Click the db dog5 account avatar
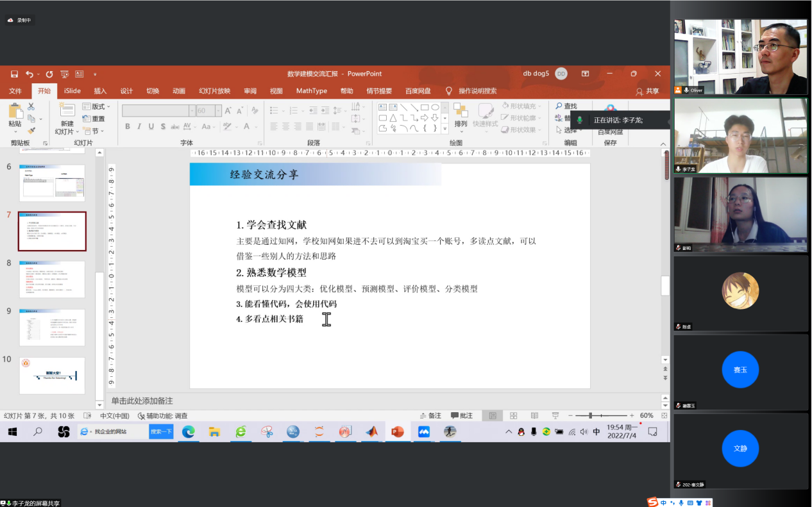 point(561,74)
